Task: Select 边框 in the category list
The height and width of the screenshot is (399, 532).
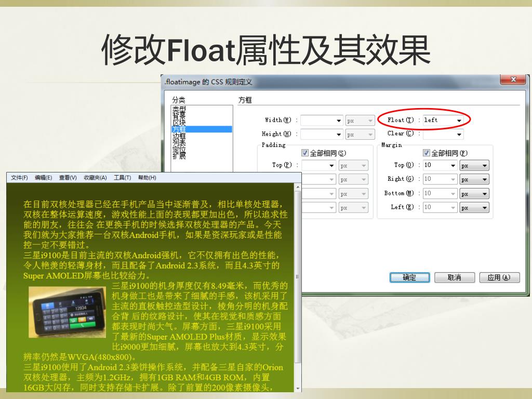Action: click(x=179, y=136)
